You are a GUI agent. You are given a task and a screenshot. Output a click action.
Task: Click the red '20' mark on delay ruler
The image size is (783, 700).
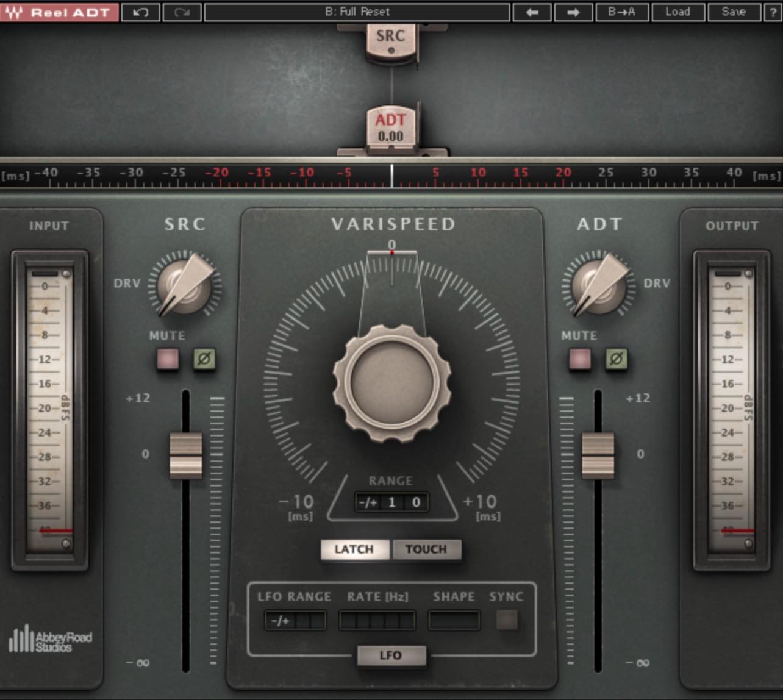tap(563, 173)
